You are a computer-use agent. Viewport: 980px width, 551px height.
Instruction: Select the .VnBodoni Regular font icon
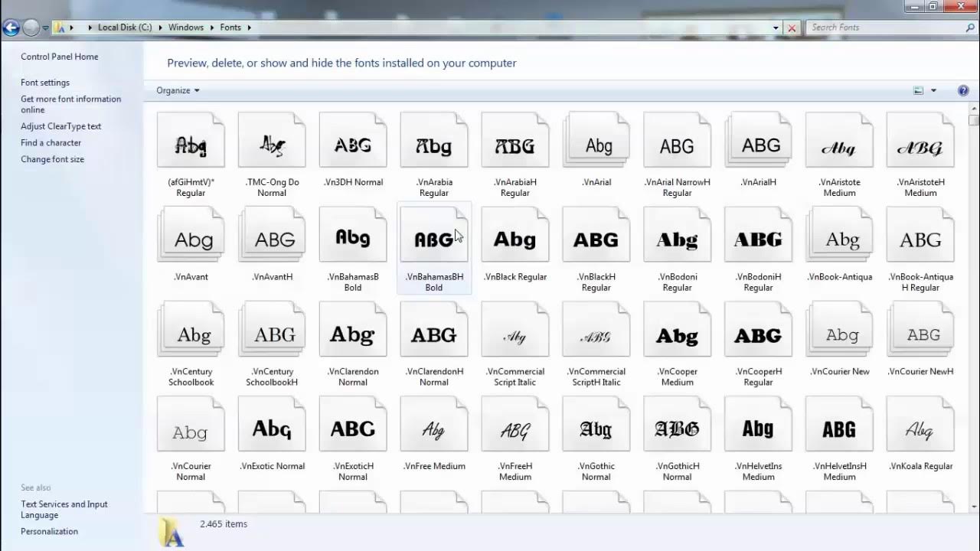(678, 235)
